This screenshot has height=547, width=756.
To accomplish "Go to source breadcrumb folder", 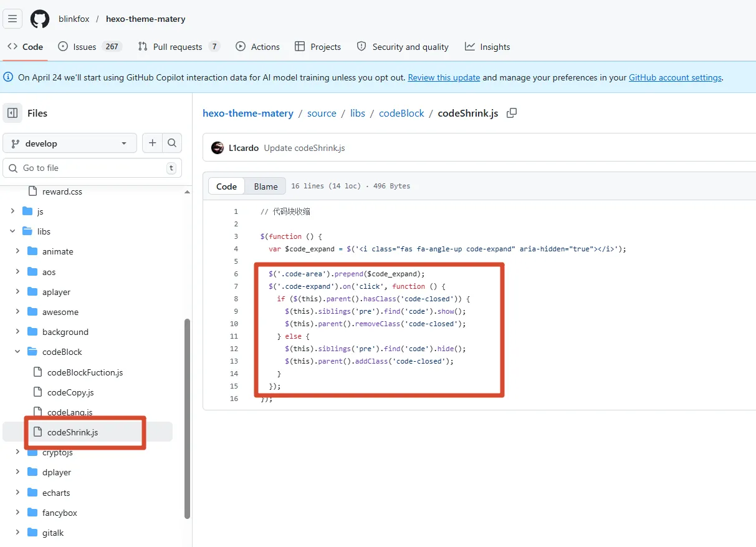I will [x=322, y=113].
